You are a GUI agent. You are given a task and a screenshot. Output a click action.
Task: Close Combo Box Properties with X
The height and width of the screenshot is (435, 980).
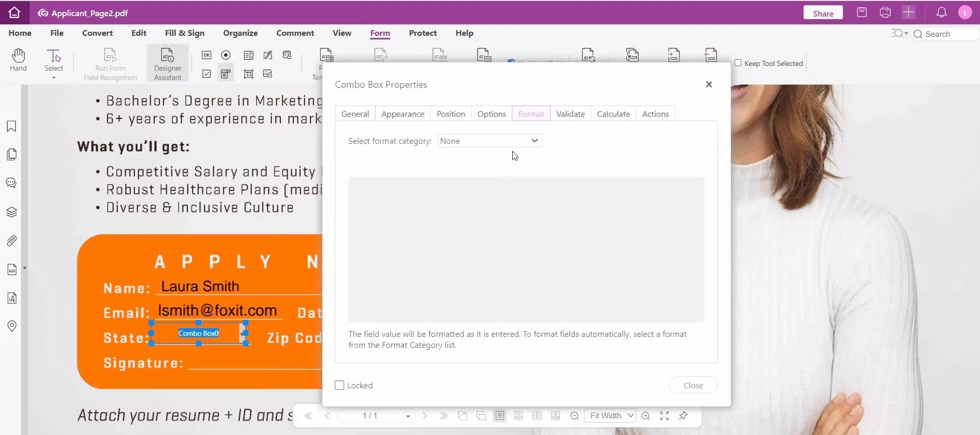(x=709, y=84)
